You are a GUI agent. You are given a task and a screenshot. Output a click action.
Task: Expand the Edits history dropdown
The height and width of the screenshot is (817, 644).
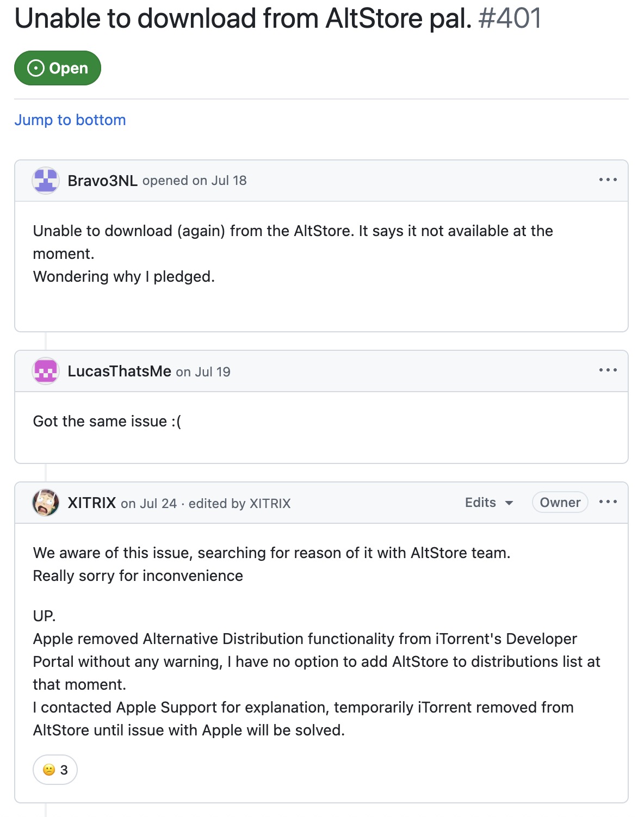pyautogui.click(x=489, y=503)
